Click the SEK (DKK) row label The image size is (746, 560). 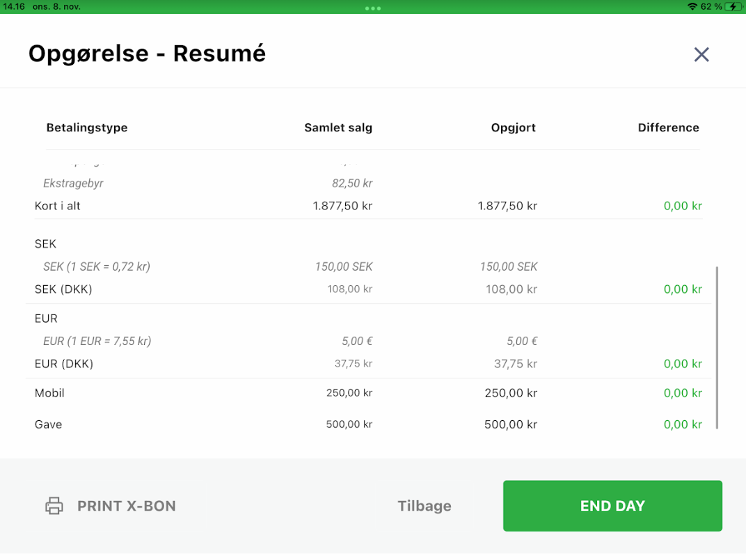(x=63, y=289)
